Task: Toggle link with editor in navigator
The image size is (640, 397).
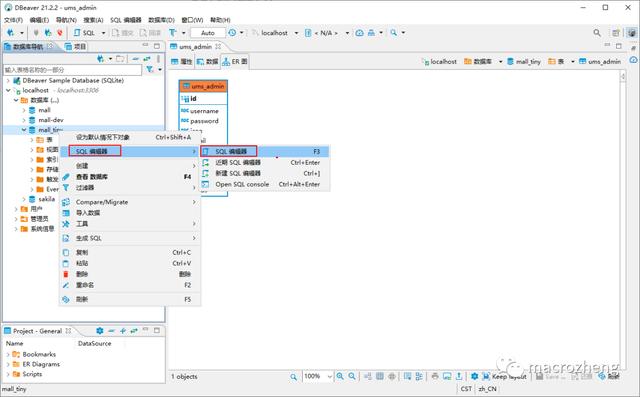Action: click(x=147, y=59)
